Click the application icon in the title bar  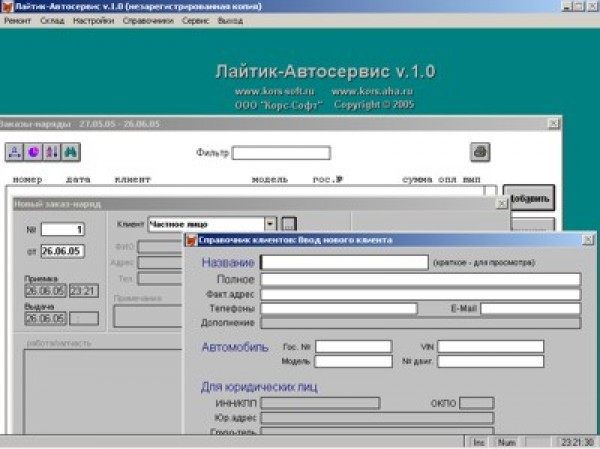coord(7,7)
